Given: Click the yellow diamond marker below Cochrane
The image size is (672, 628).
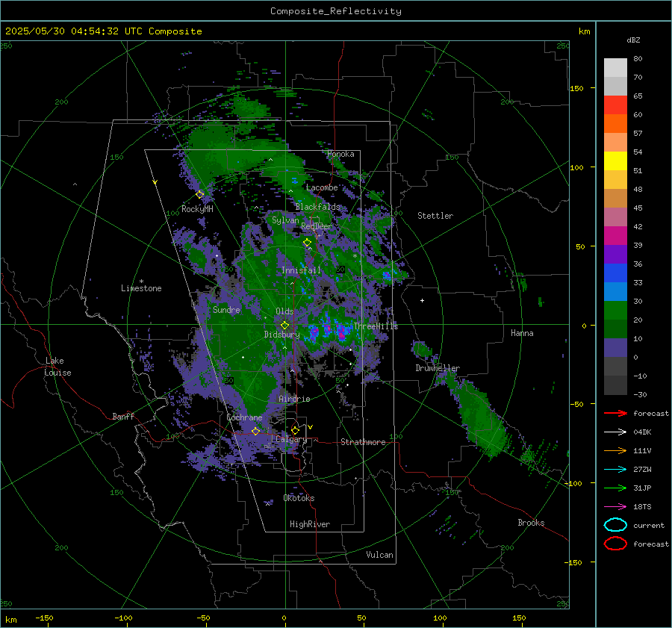Looking at the screenshot, I should coord(255,431).
